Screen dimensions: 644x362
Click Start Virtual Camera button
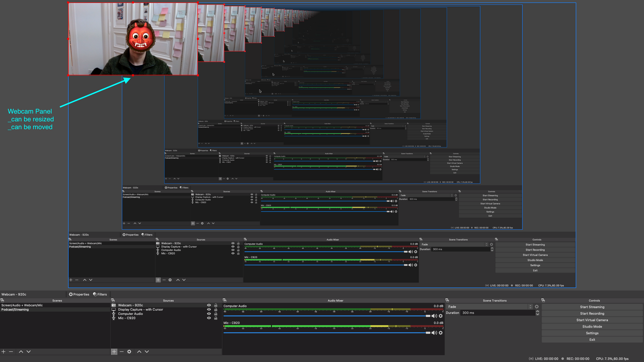coord(592,320)
